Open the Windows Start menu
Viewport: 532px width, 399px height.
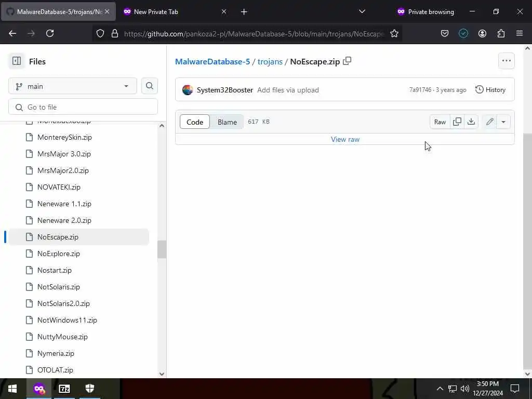click(x=12, y=389)
